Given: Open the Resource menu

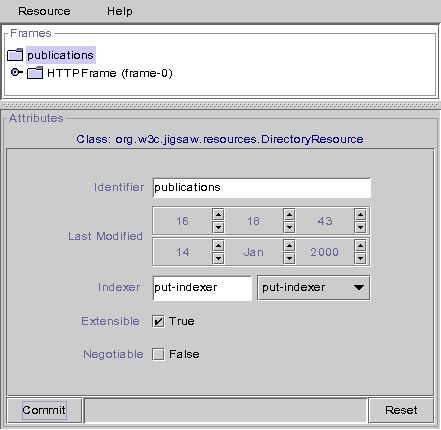Looking at the screenshot, I should pos(44,11).
